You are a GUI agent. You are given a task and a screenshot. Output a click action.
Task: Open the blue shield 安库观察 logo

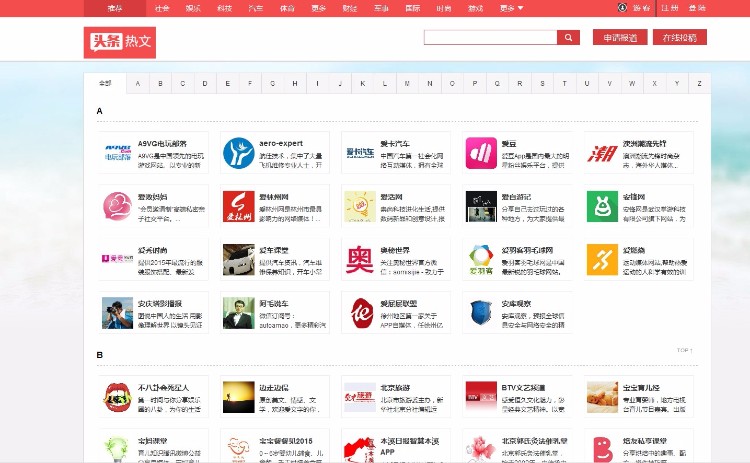click(481, 313)
